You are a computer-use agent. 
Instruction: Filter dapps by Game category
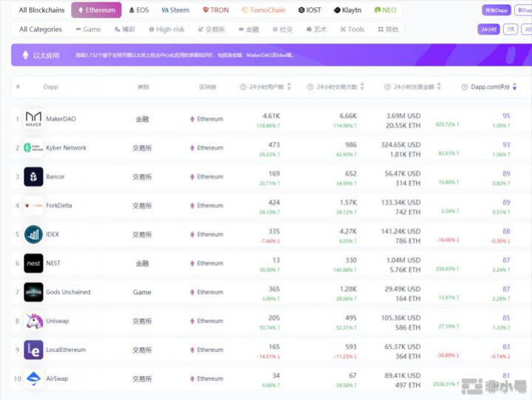[88, 30]
